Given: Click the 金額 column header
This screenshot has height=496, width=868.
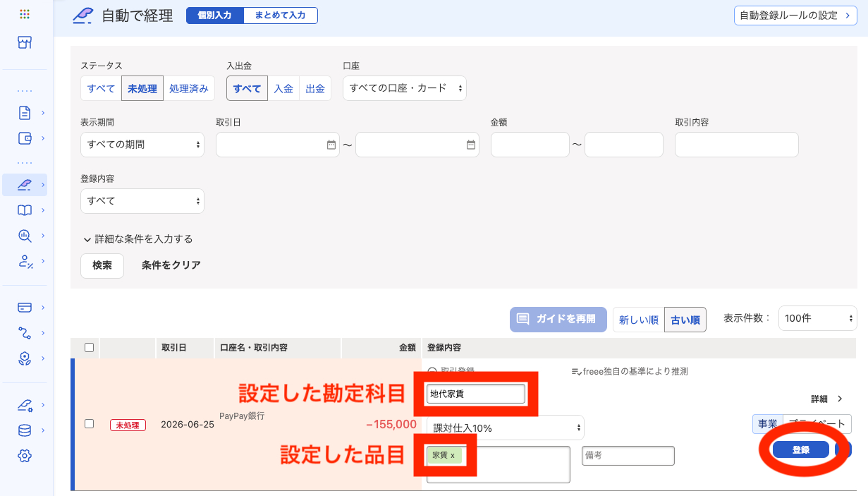Looking at the screenshot, I should click(x=408, y=348).
